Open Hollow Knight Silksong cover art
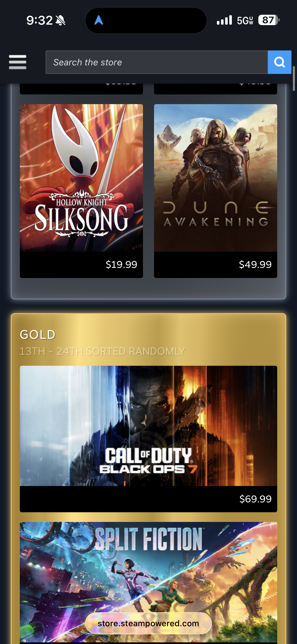The width and height of the screenshot is (297, 644). (x=81, y=178)
